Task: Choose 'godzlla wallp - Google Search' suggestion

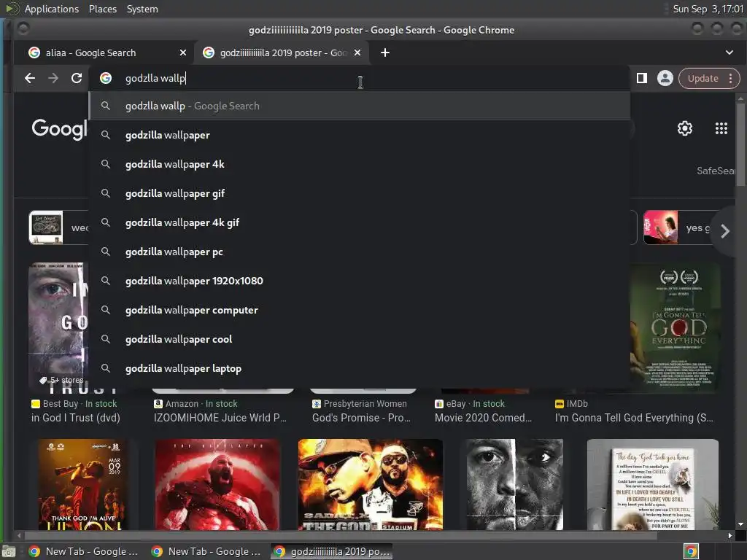Action: coord(360,106)
